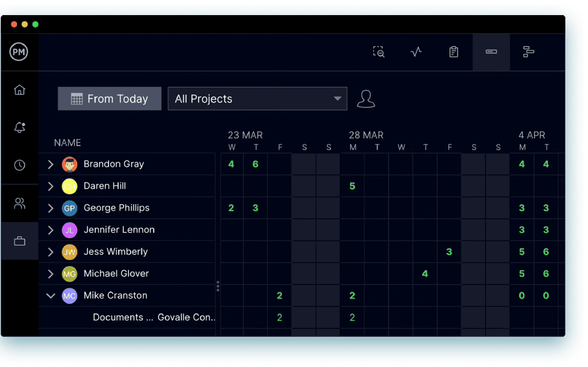
Task: Expand Jennifer Lennon's row
Action: (x=50, y=230)
